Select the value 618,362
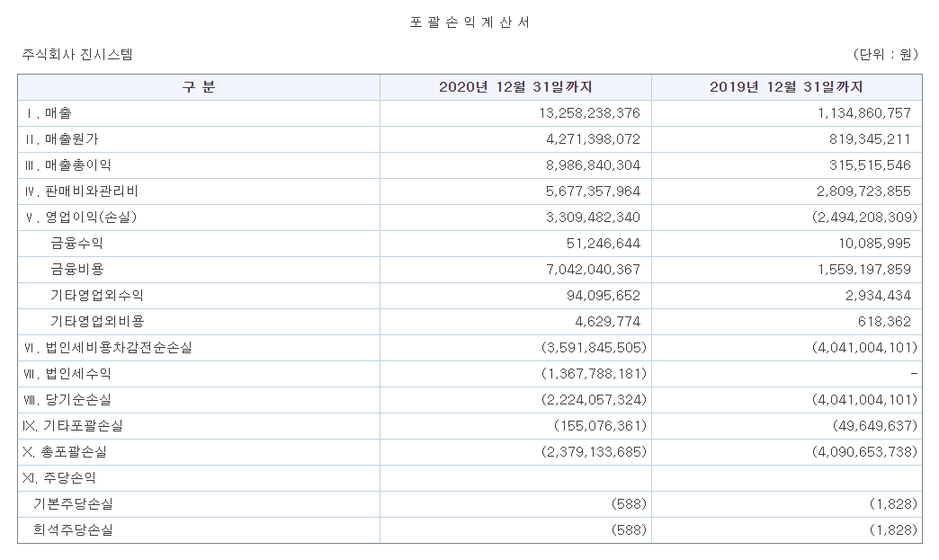 pos(884,321)
